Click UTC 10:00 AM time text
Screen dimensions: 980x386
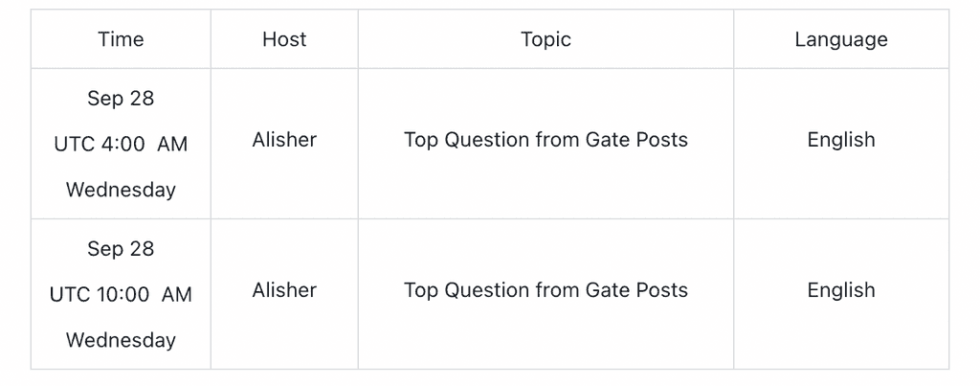point(121,294)
